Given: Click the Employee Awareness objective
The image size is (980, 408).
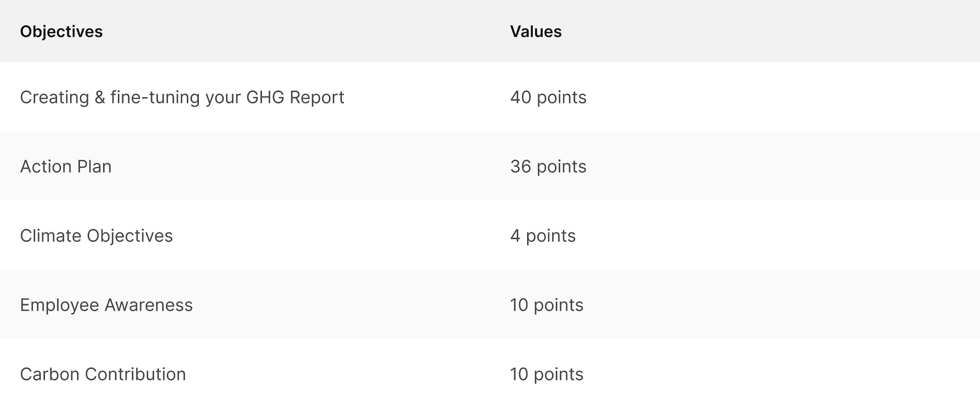Looking at the screenshot, I should 106,305.
